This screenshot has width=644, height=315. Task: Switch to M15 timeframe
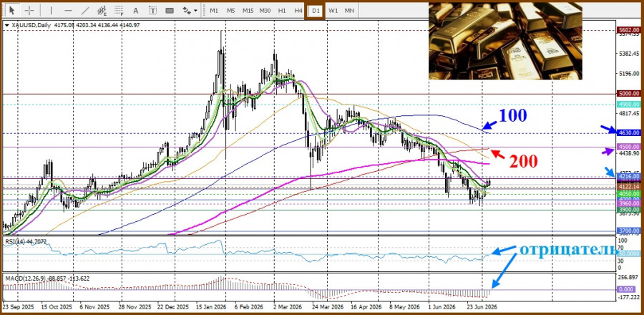(248, 11)
